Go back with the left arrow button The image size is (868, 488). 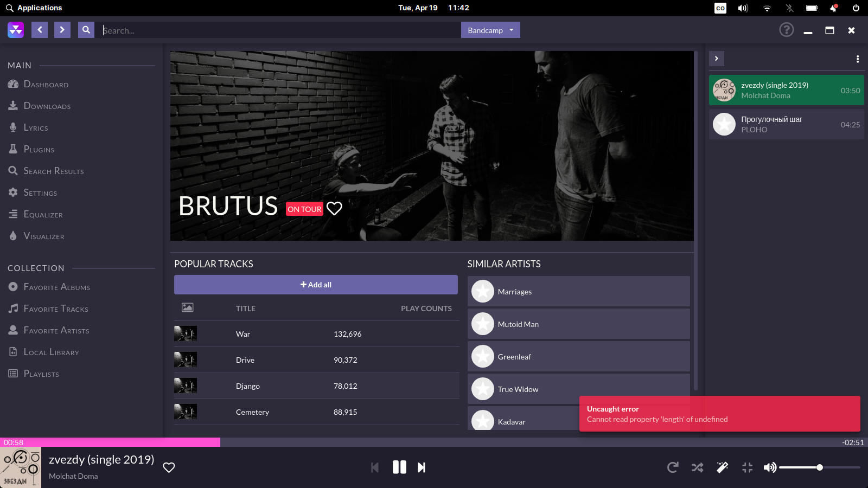[x=40, y=30]
